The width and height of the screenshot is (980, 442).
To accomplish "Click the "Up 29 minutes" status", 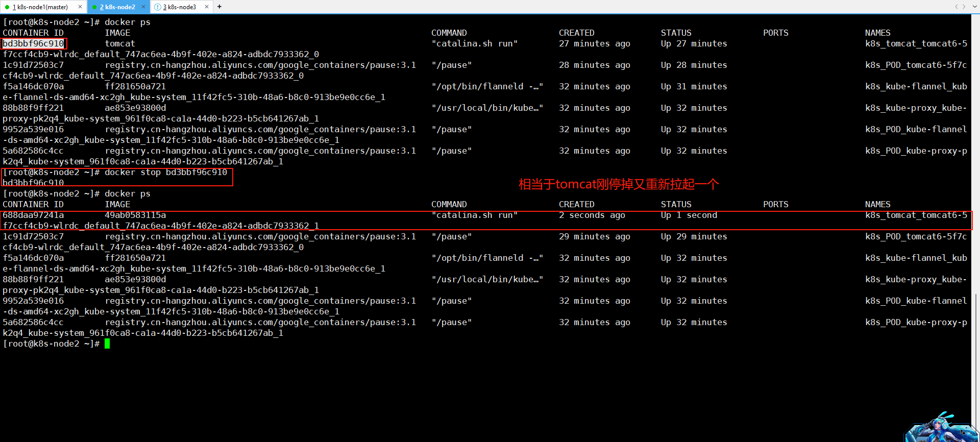I will point(694,236).
